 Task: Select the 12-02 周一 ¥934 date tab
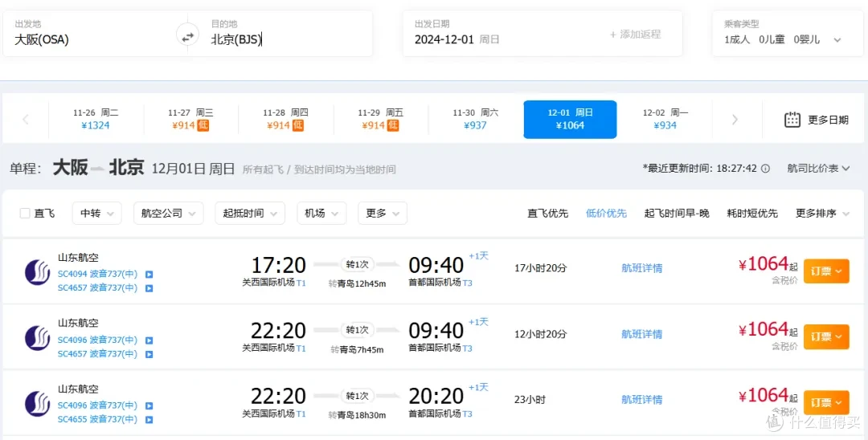[665, 119]
